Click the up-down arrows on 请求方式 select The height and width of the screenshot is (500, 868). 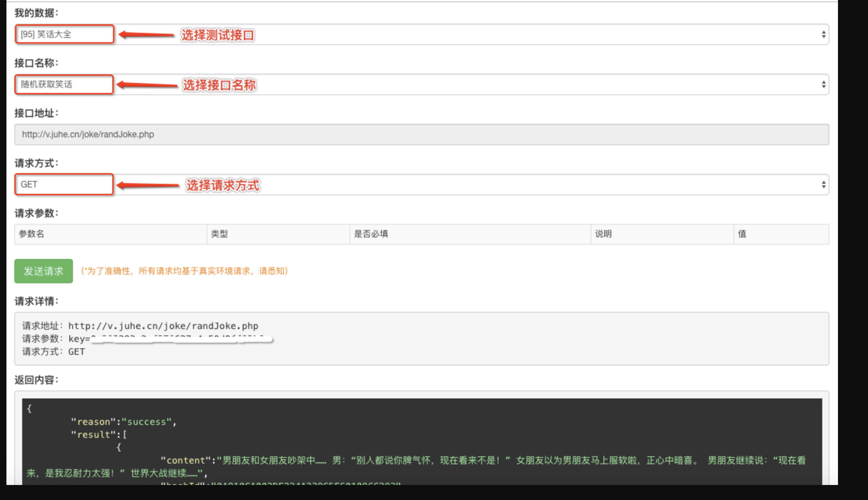click(823, 185)
